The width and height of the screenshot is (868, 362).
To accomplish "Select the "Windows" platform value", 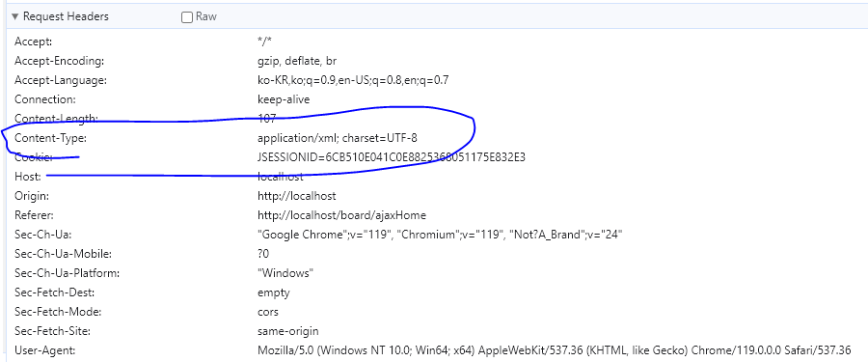I will (285, 273).
